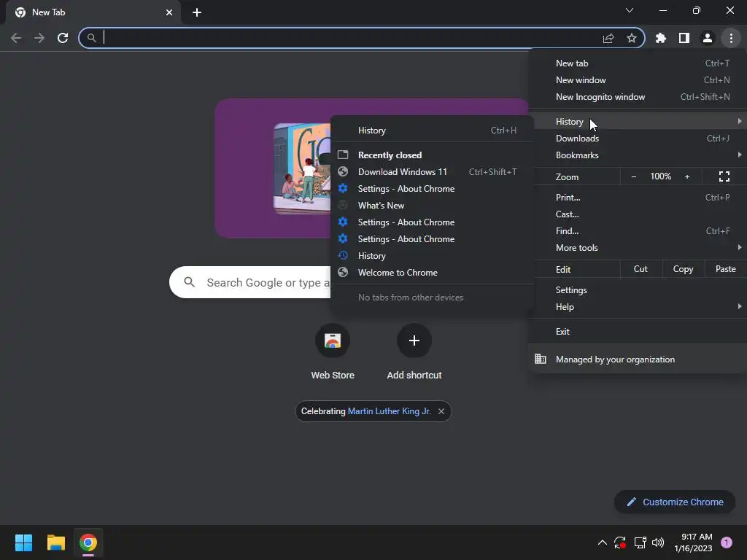
Task: Open the notification badge icon
Action: pos(727,542)
